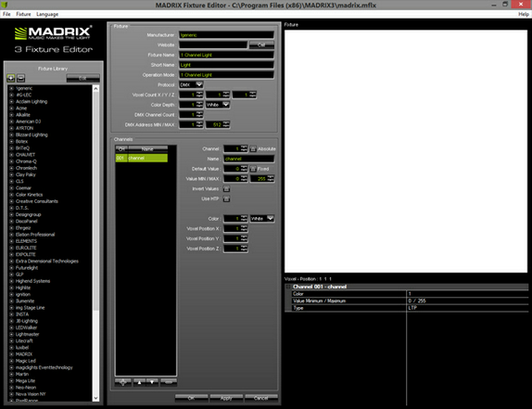Screen dimensions: 532x409
Task: Collapse all in Fixture Library with minus icon
Action: 20,79
